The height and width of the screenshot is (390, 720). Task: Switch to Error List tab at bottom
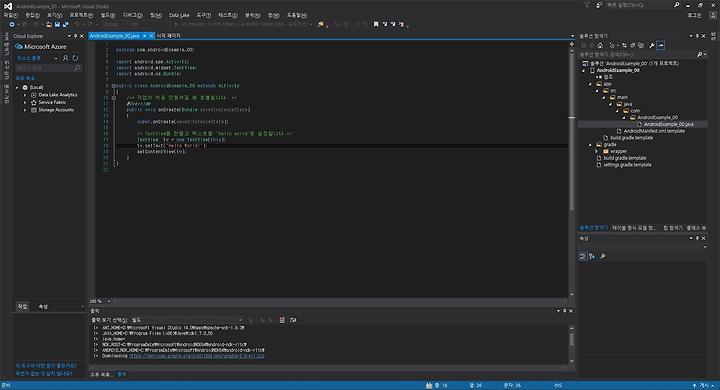coord(101,374)
